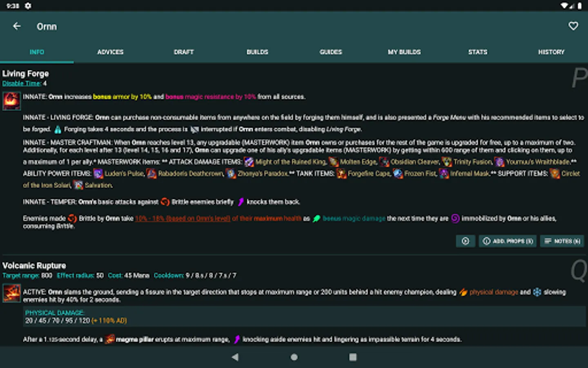
Task: Open the 10% - 18% Ornn's level link
Action: click(x=183, y=218)
